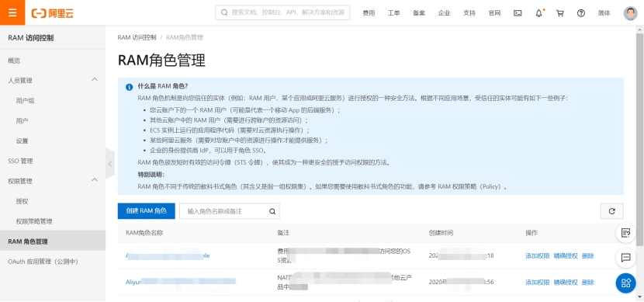Click the 创建 RAM 角色 button
The width and height of the screenshot is (644, 302).
tap(146, 211)
